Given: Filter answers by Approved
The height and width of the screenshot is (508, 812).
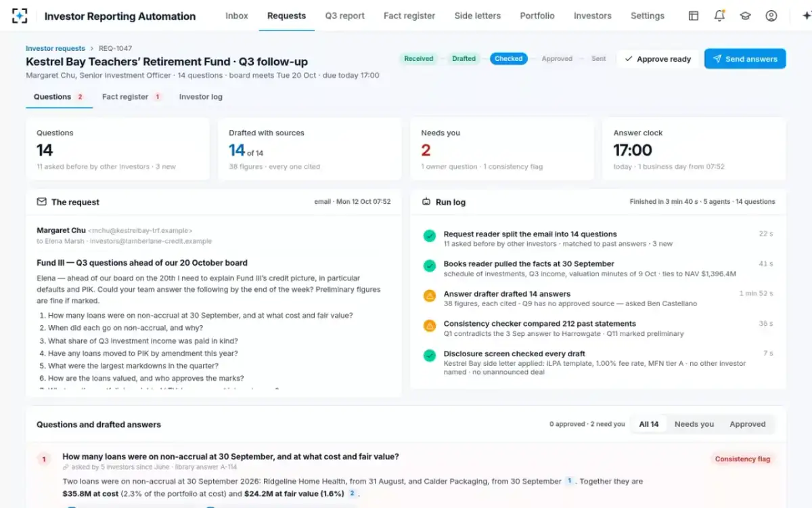Looking at the screenshot, I should 748,424.
